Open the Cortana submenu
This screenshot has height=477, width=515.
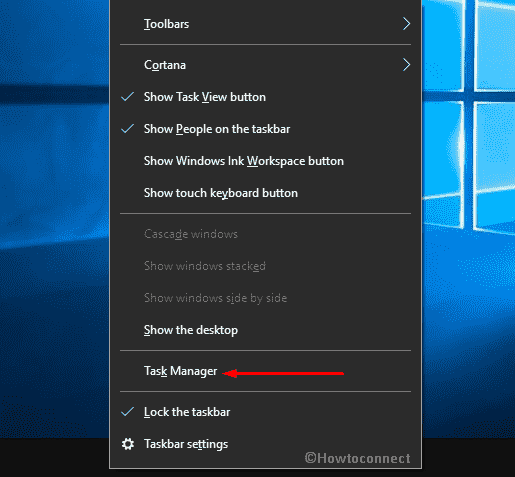[x=265, y=65]
